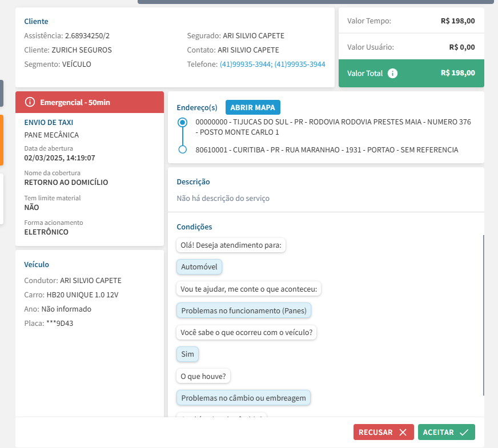Click the 'Problemas no funcionamento (Panes)' chip

[244, 311]
